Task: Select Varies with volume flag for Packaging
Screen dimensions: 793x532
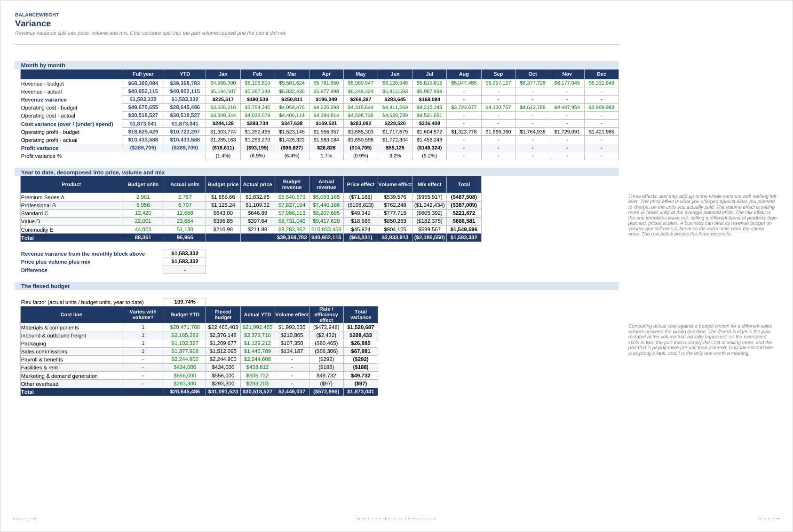Action: [143, 344]
